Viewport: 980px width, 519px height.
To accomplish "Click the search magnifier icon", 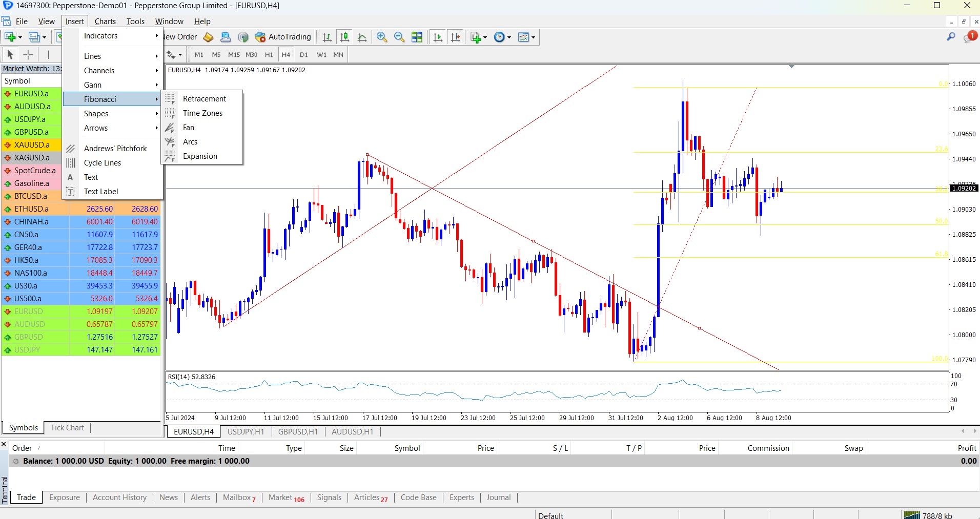I will click(x=951, y=37).
